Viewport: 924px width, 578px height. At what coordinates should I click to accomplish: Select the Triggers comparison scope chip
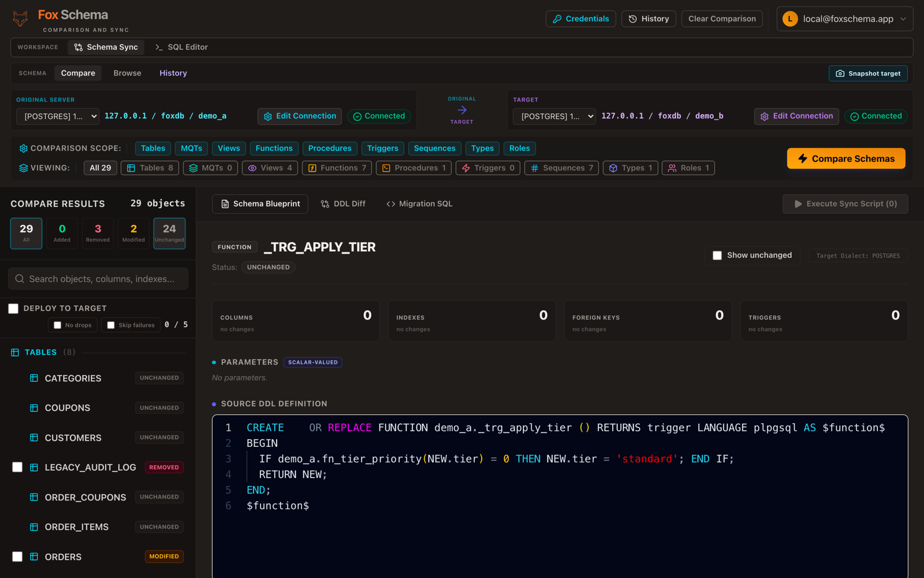point(382,149)
